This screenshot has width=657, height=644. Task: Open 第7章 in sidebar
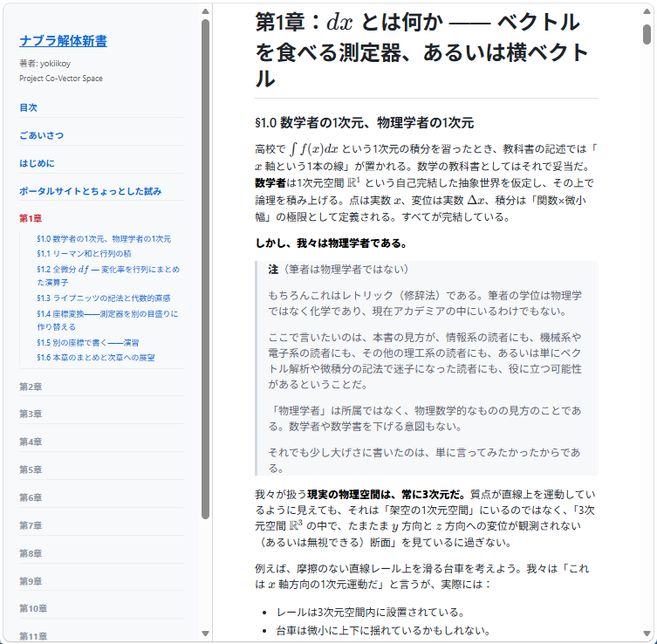[x=31, y=525]
